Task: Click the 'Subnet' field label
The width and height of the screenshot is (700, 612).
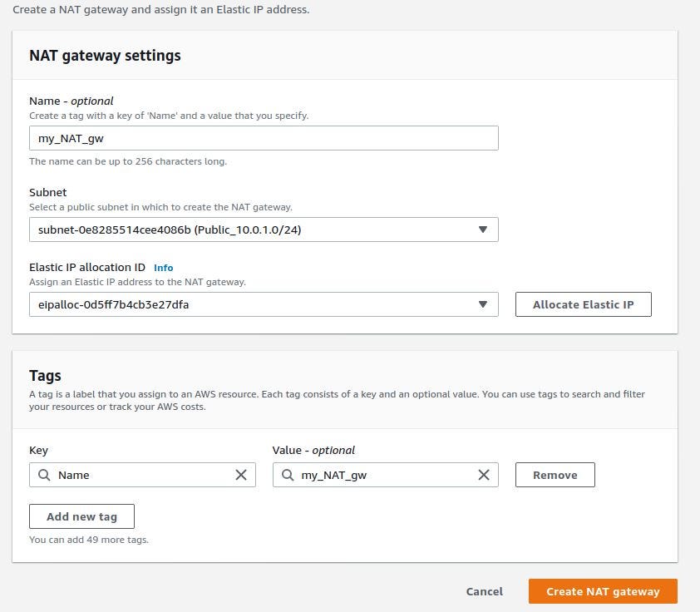Action: (47, 192)
